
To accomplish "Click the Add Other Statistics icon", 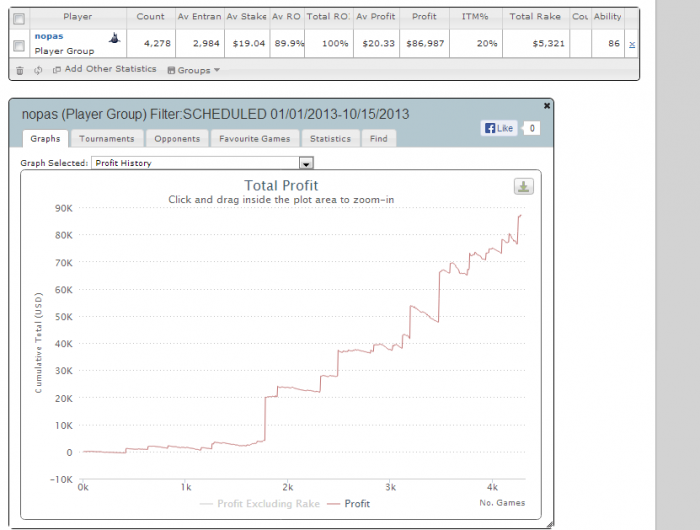I will click(x=57, y=70).
